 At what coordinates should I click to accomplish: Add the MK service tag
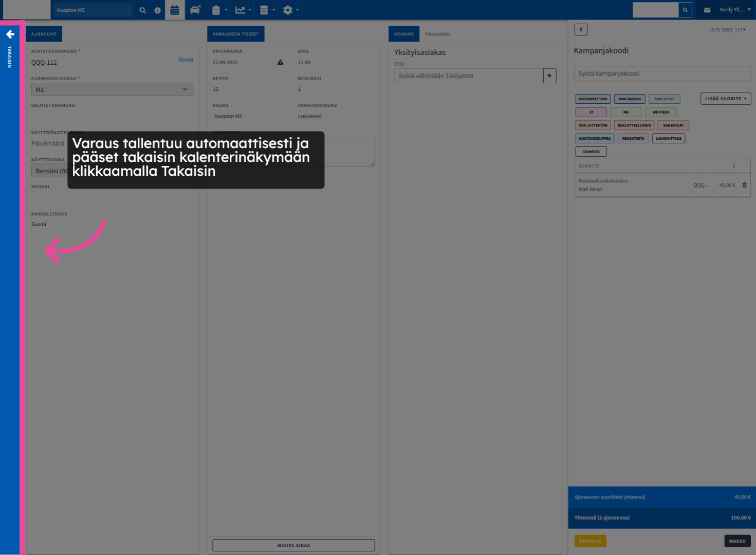626,112
